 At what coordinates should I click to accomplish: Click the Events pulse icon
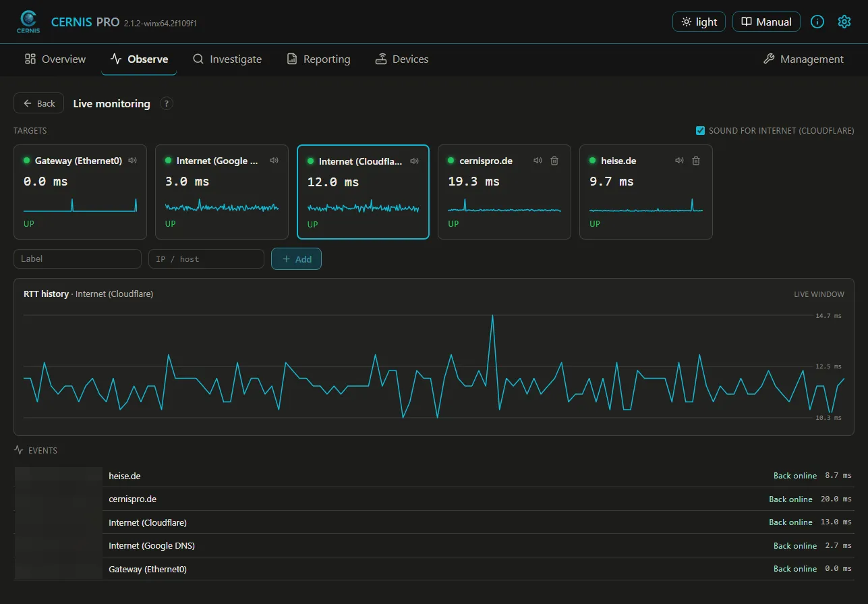click(x=19, y=450)
